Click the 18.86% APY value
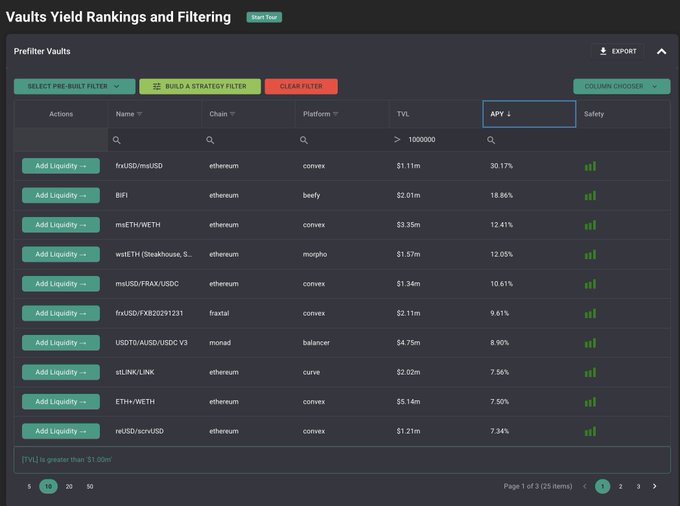Viewport: 680px width, 506px height. click(501, 196)
